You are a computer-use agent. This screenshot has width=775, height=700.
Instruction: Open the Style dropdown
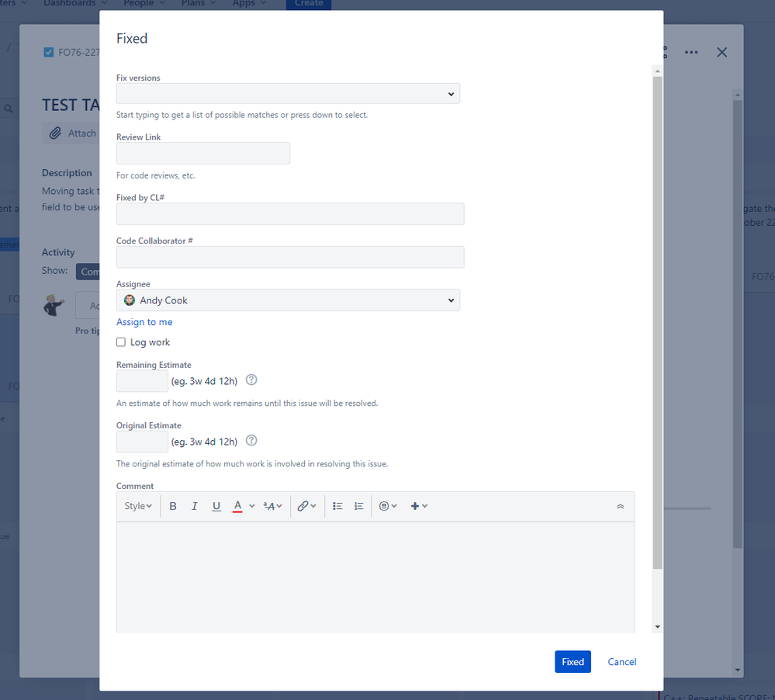pos(138,506)
